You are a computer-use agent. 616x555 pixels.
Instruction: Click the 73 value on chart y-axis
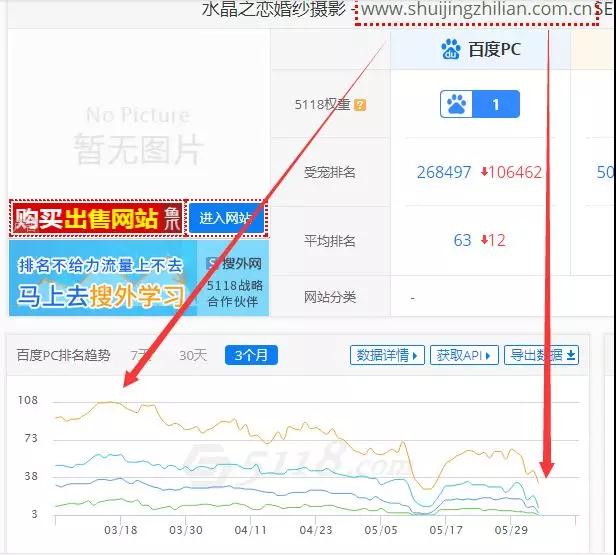pos(31,438)
